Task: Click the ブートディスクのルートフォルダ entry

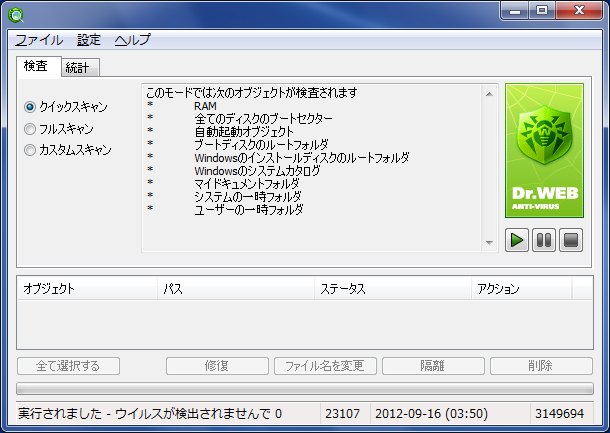Action: 261,144
